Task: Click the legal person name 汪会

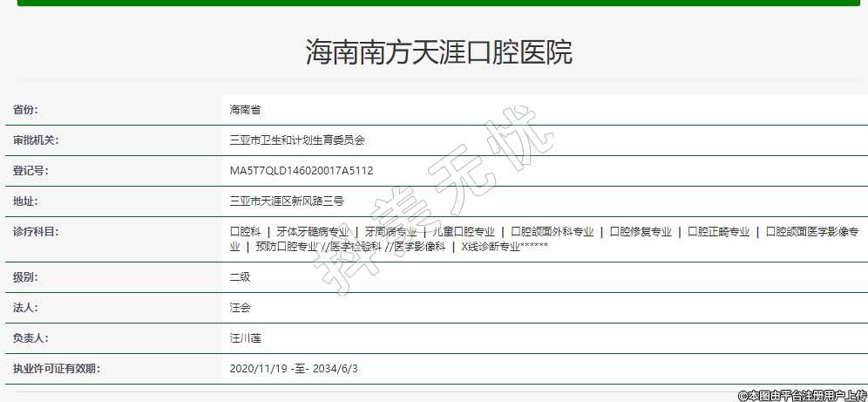Action: pyautogui.click(x=240, y=308)
